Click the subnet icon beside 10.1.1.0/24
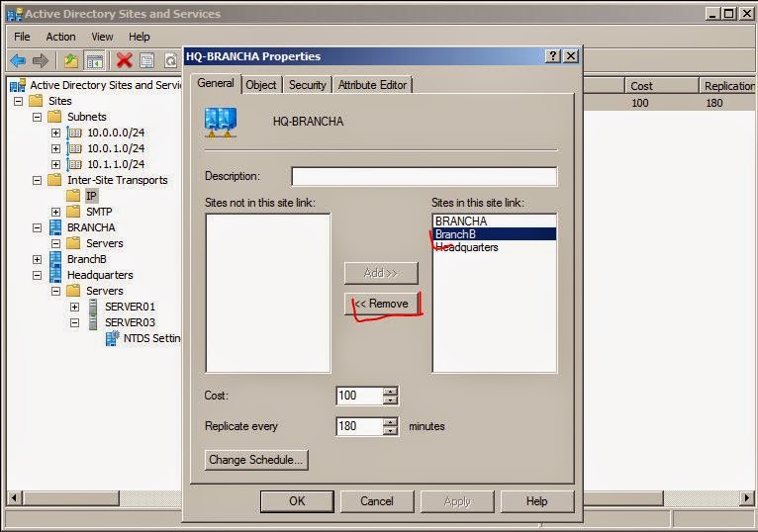The width and height of the screenshot is (758, 532). pyautogui.click(x=74, y=164)
